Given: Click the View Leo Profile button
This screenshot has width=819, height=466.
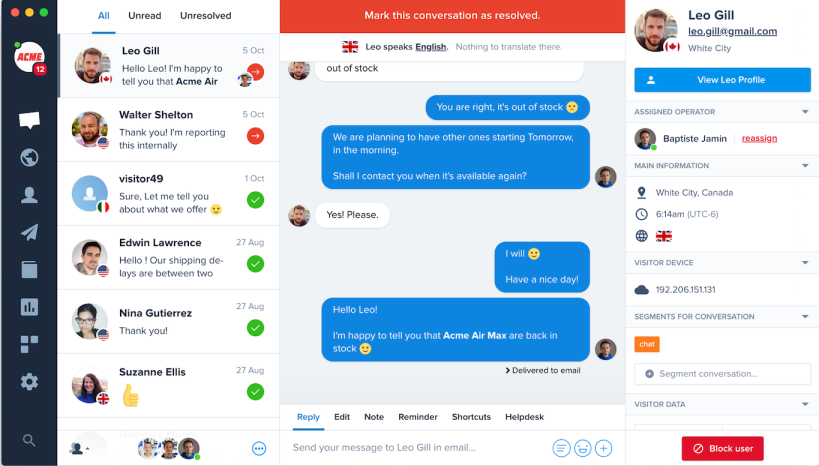Looking at the screenshot, I should point(722,80).
